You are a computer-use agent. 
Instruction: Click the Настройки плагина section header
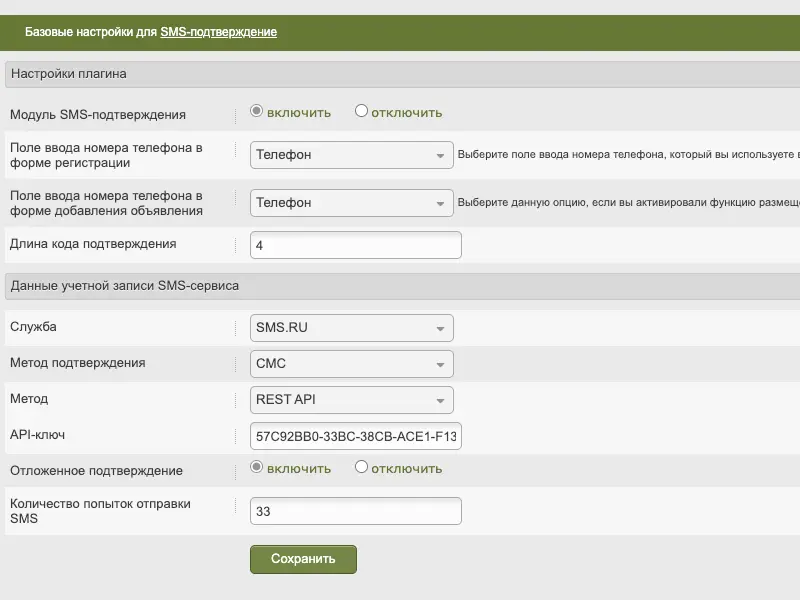click(68, 74)
